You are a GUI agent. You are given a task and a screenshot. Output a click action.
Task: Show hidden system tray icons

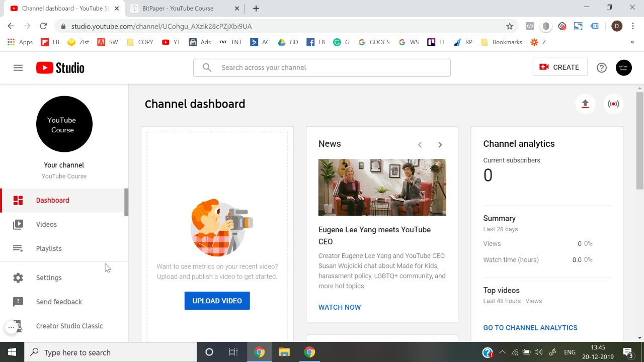tap(502, 352)
